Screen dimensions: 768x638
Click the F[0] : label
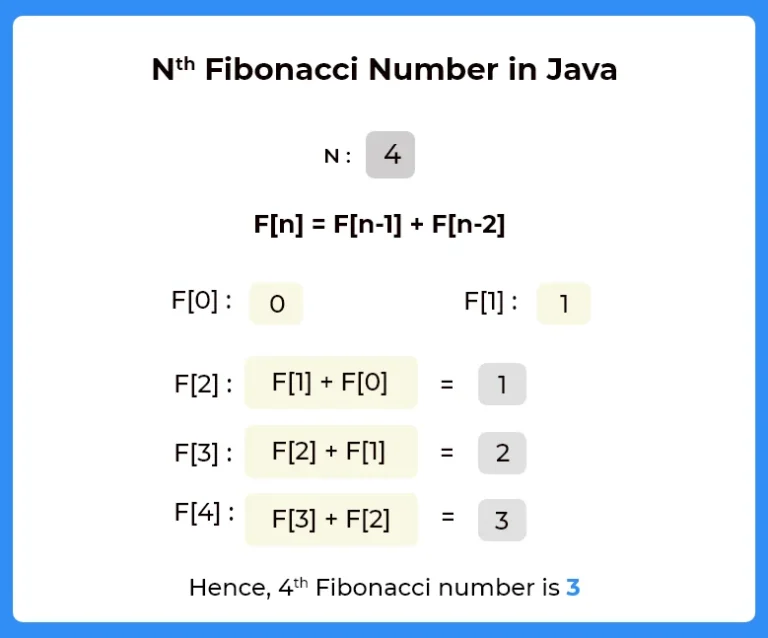pyautogui.click(x=201, y=301)
